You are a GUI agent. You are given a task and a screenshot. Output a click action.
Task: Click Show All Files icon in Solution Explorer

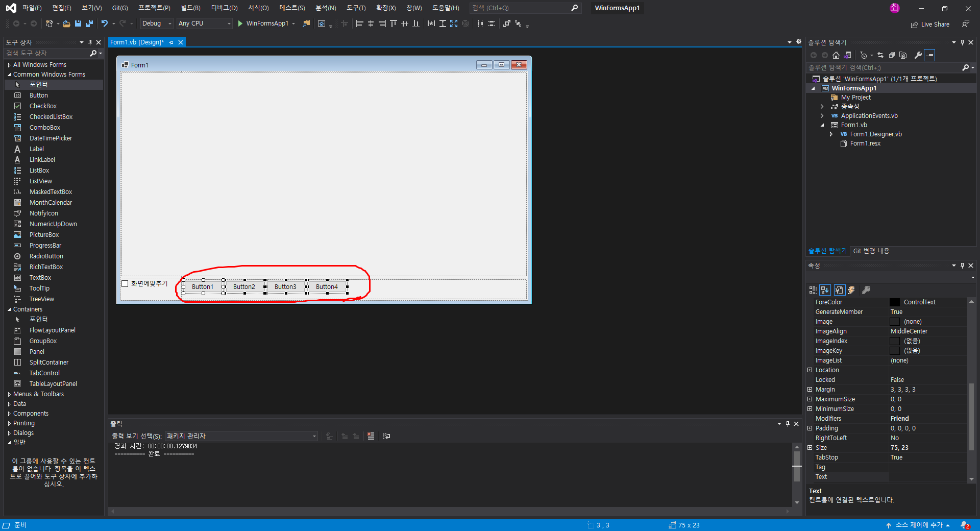[x=903, y=55]
